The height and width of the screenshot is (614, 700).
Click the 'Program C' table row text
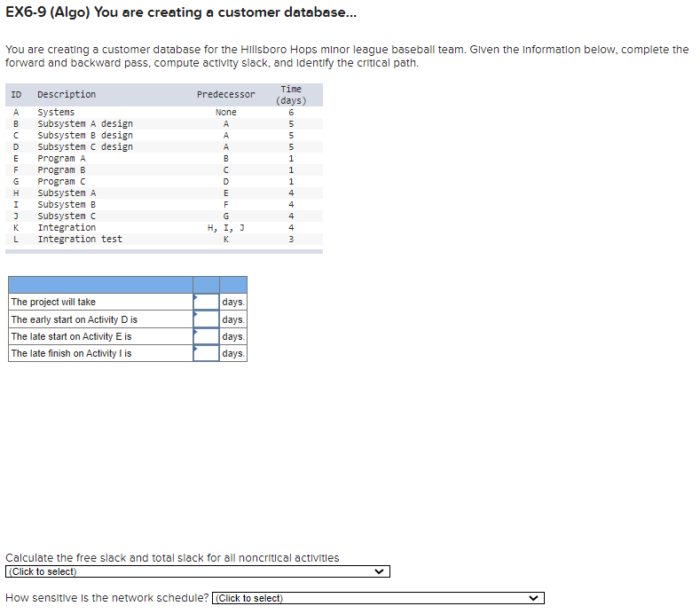[x=61, y=182]
